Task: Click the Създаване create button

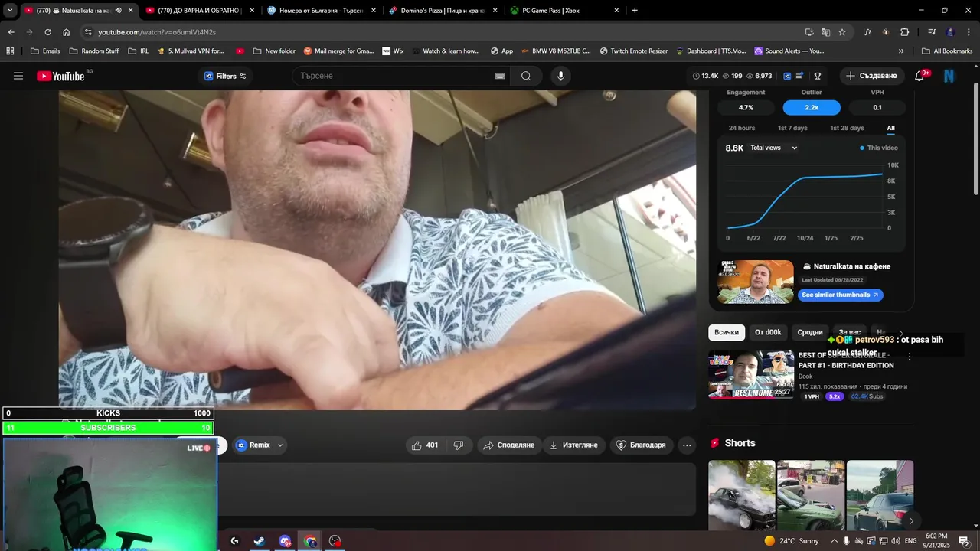Action: click(871, 76)
